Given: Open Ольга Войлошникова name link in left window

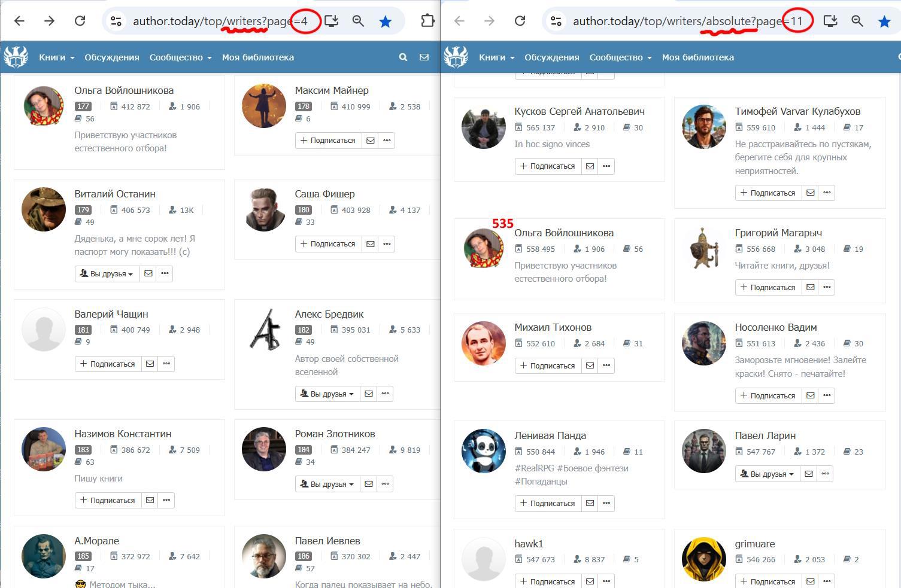Looking at the screenshot, I should tap(124, 90).
